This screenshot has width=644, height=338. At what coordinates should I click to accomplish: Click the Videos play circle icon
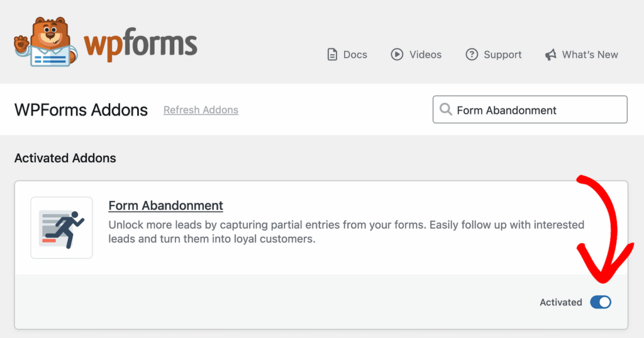[x=397, y=55]
